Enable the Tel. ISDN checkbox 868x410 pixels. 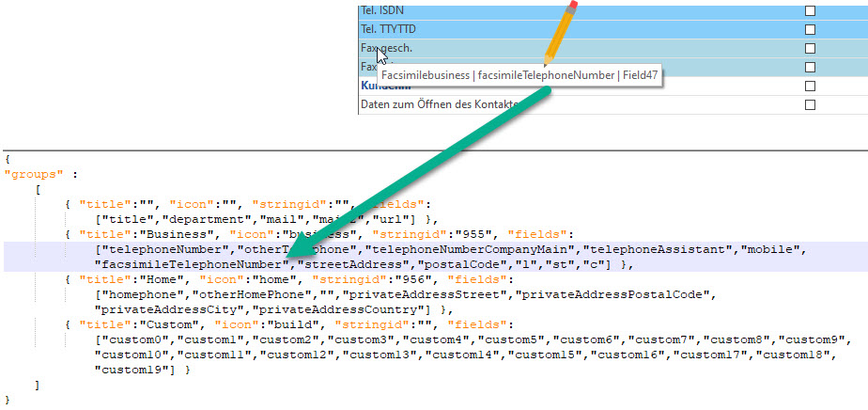(x=810, y=10)
